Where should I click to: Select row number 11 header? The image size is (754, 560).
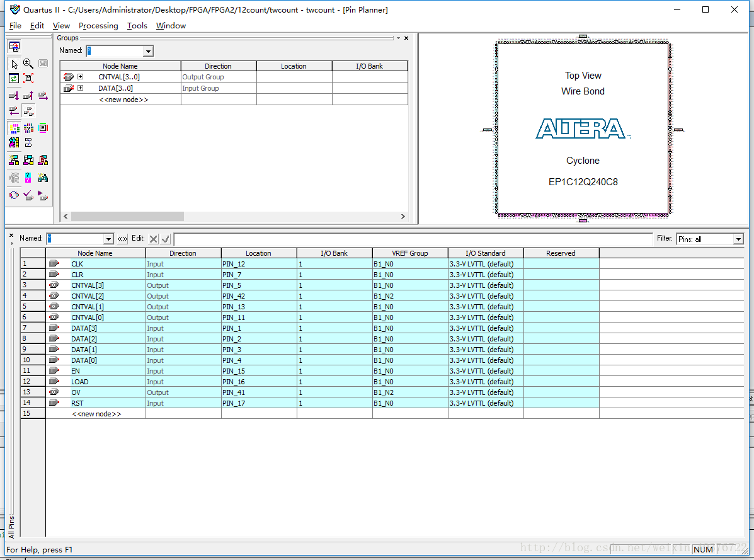pyautogui.click(x=33, y=371)
